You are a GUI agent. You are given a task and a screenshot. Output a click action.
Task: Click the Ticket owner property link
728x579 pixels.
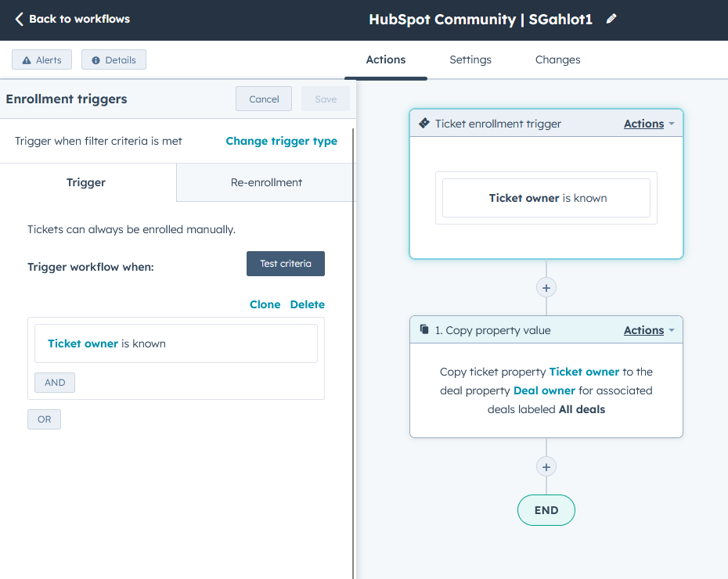82,343
